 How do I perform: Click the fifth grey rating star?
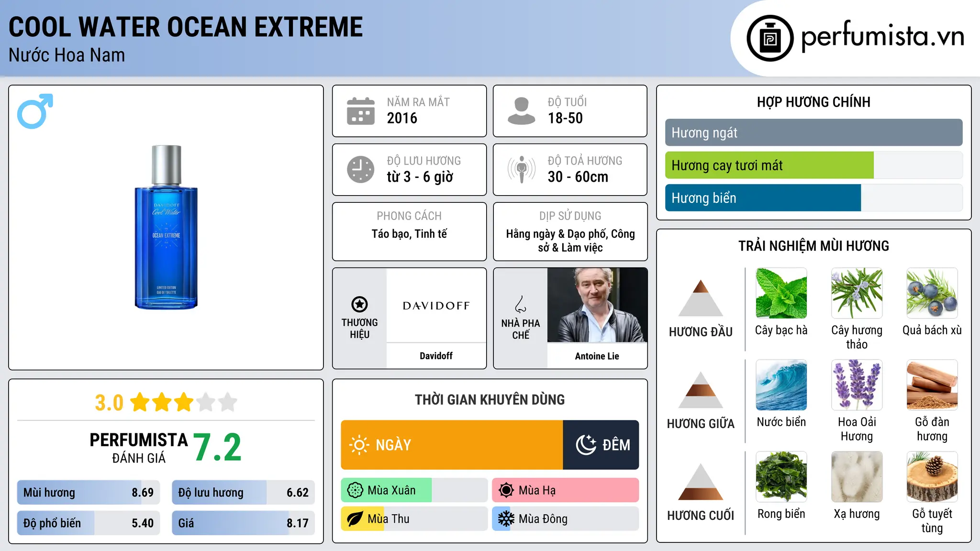tap(228, 402)
